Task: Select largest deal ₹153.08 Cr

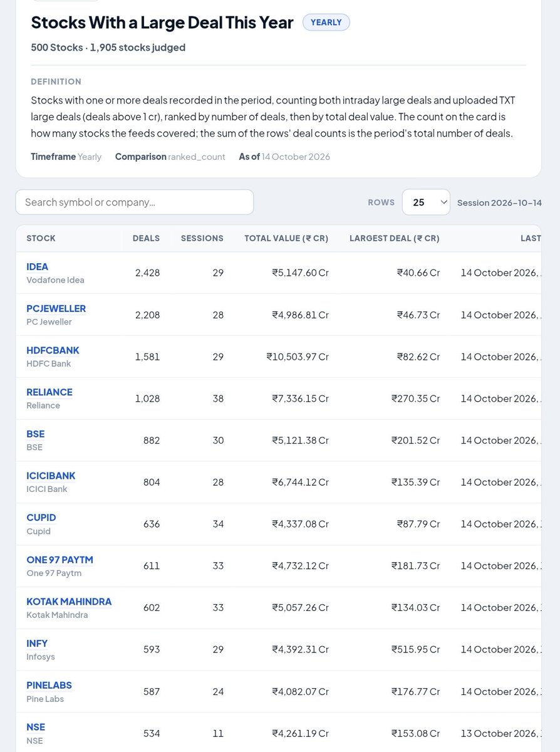Action: pos(416,734)
